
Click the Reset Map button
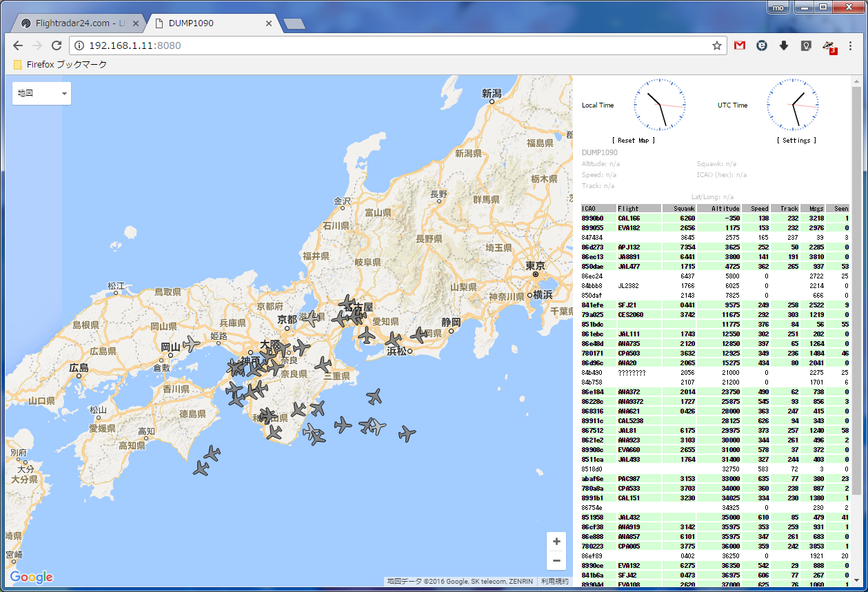click(x=634, y=140)
